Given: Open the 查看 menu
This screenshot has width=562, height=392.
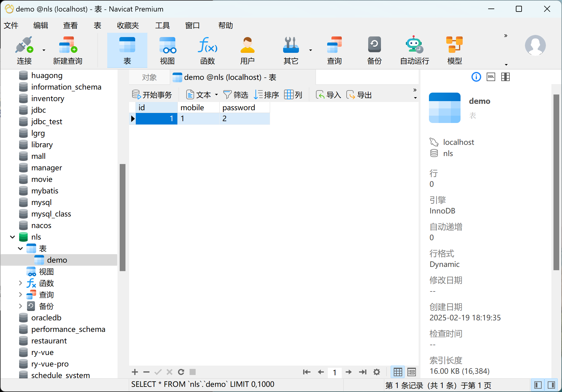Looking at the screenshot, I should pyautogui.click(x=70, y=26).
